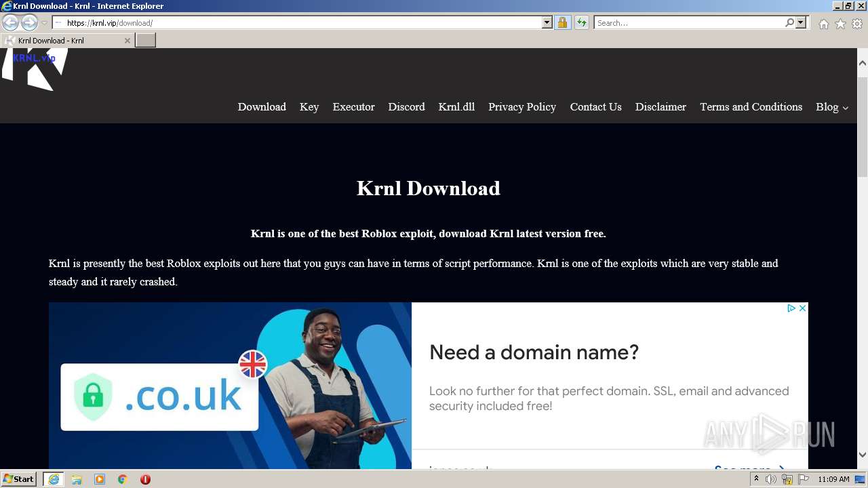Viewport: 868px width, 488px height.
Task: Open the Contact Us page
Action: (595, 106)
